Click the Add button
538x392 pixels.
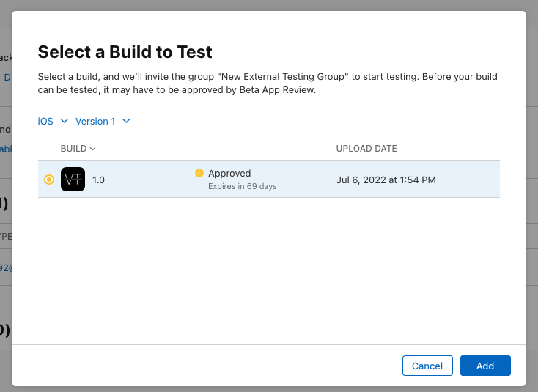(x=485, y=366)
